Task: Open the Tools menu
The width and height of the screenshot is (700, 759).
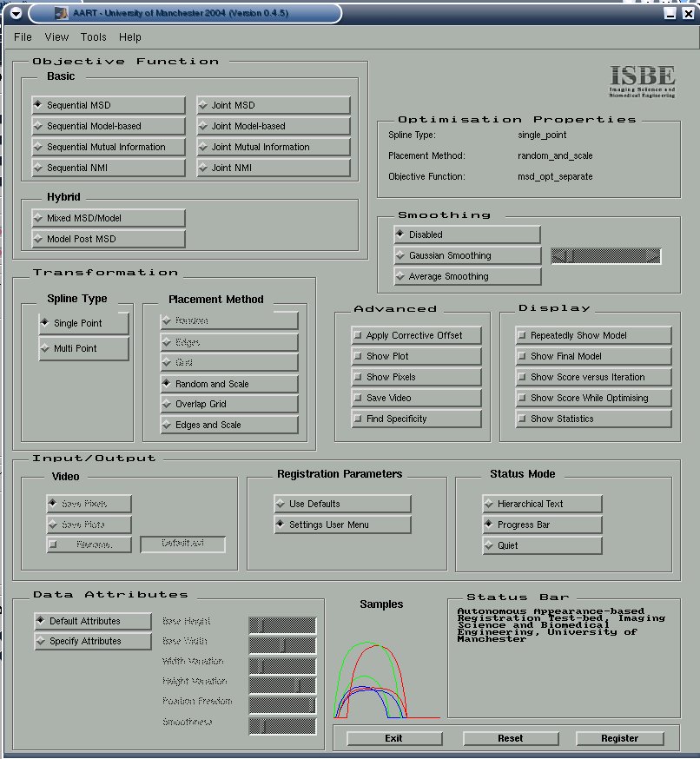Action: [94, 36]
